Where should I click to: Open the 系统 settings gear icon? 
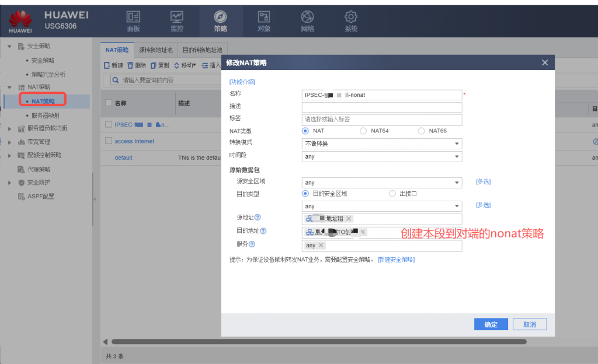350,17
